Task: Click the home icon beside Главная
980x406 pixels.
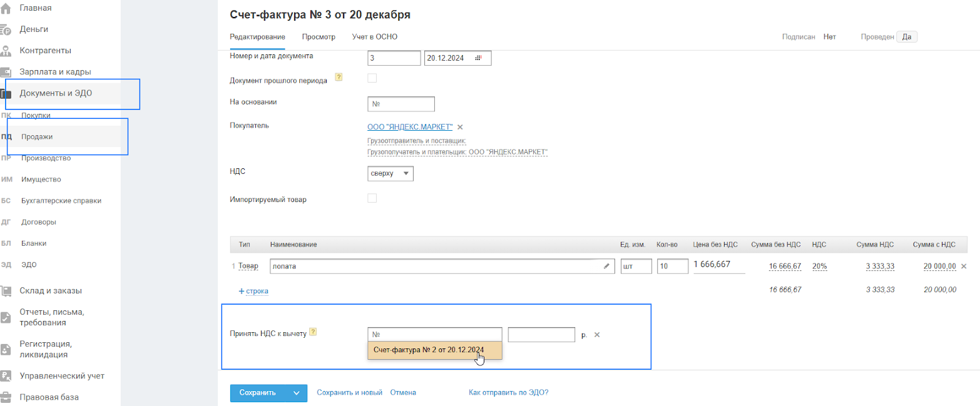Action: pos(6,8)
